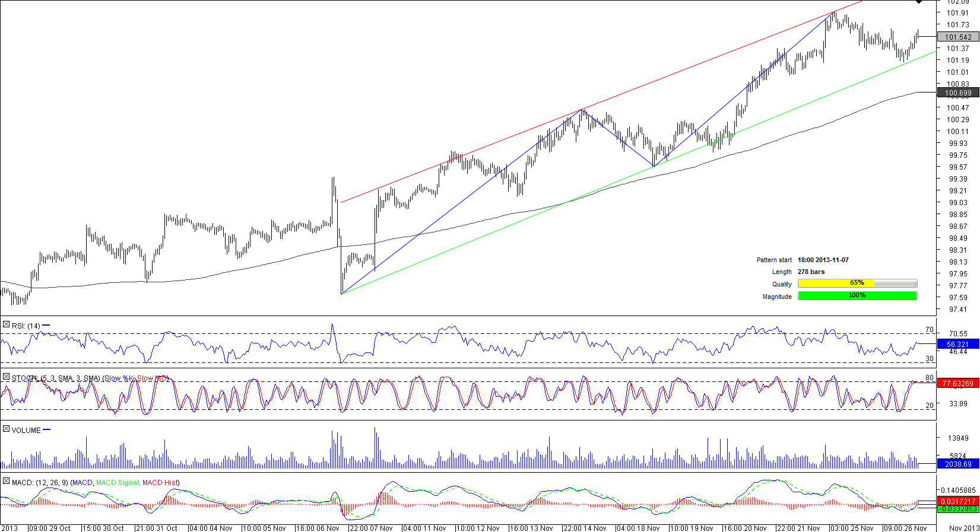Click the 16:00 13 Nov time label

click(531, 528)
